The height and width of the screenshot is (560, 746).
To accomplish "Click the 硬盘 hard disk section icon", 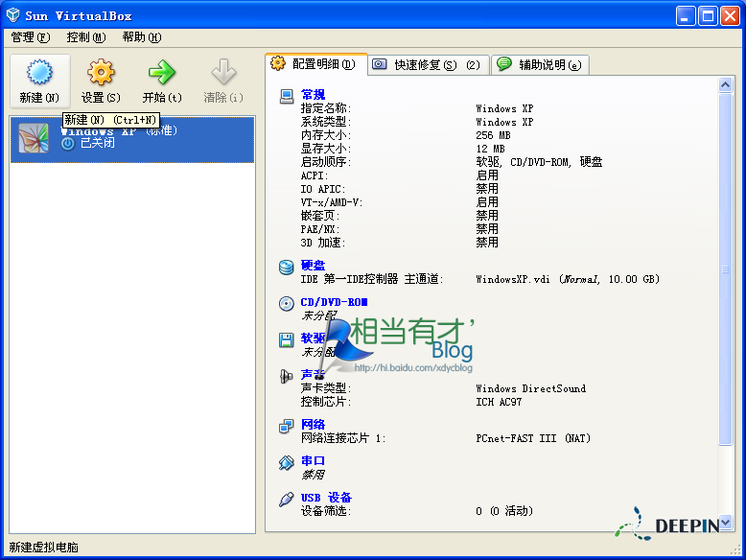I will point(286,267).
